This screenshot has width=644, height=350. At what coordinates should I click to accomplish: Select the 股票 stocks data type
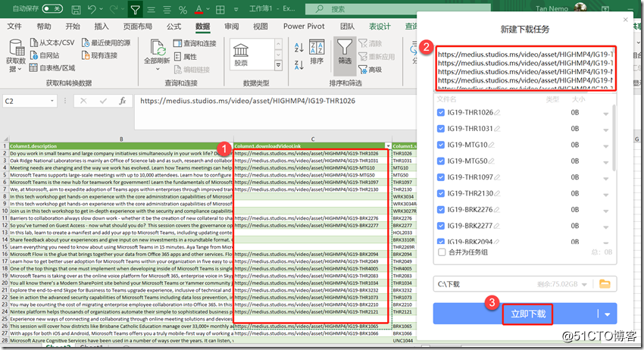(x=241, y=55)
